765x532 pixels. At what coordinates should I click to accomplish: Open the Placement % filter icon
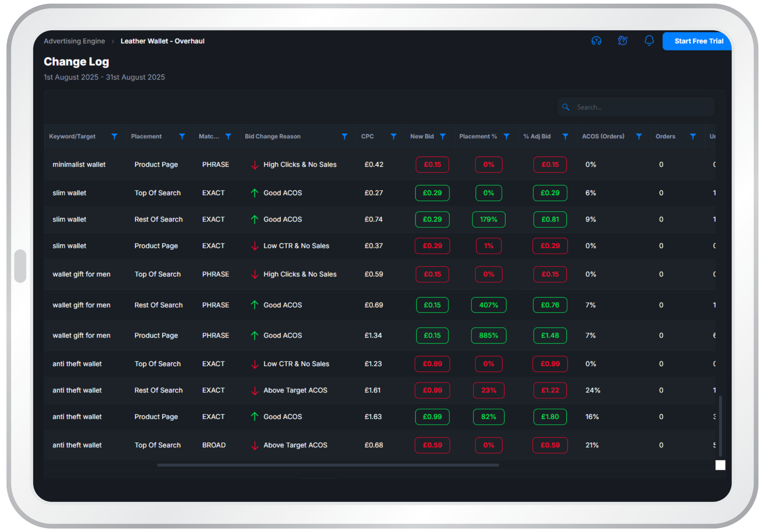[506, 136]
